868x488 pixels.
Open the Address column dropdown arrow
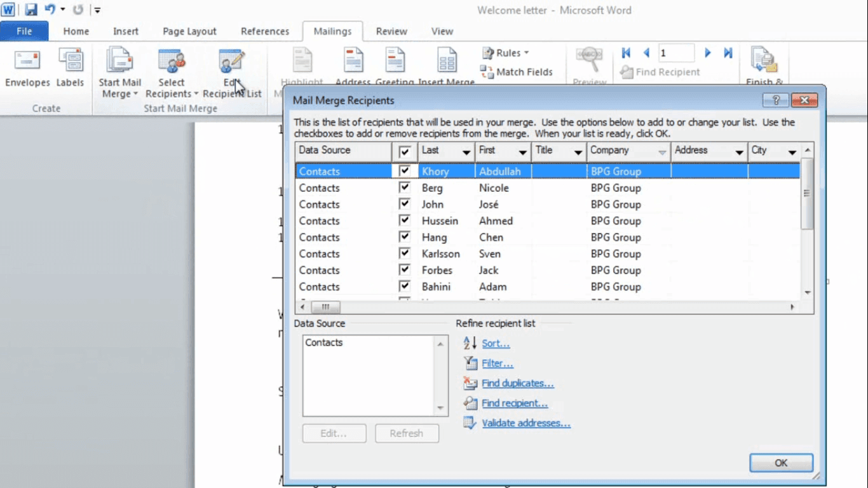(739, 152)
